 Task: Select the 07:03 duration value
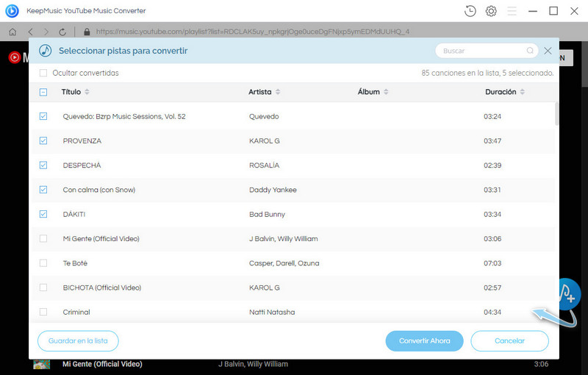coord(492,263)
